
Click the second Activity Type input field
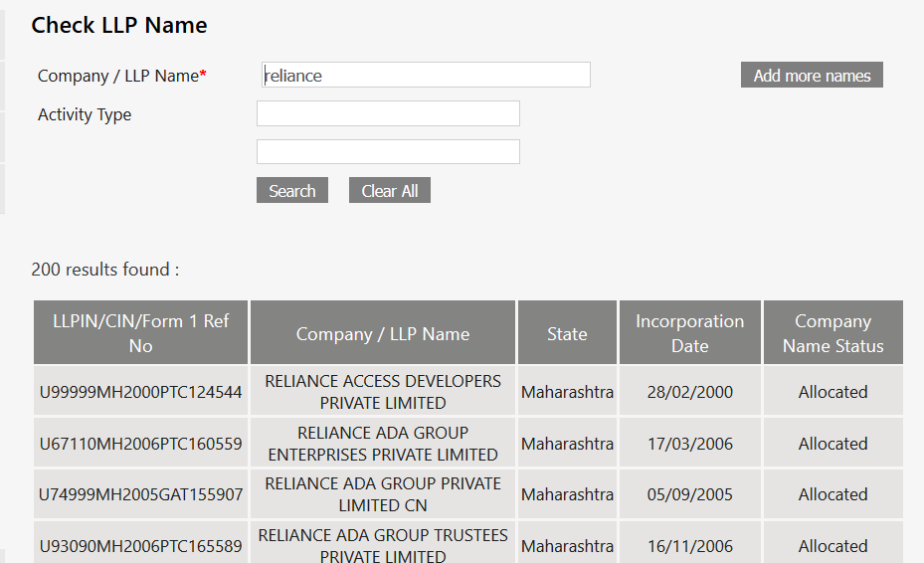tap(388, 151)
